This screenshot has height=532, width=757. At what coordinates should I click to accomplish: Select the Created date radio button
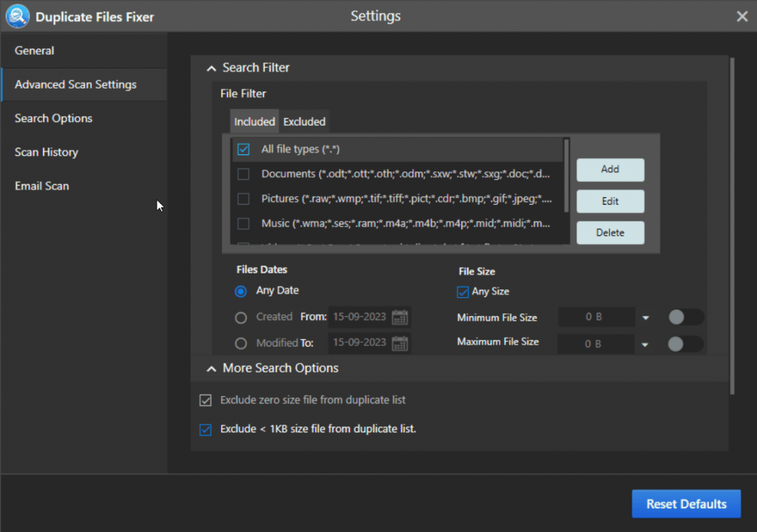(x=240, y=316)
